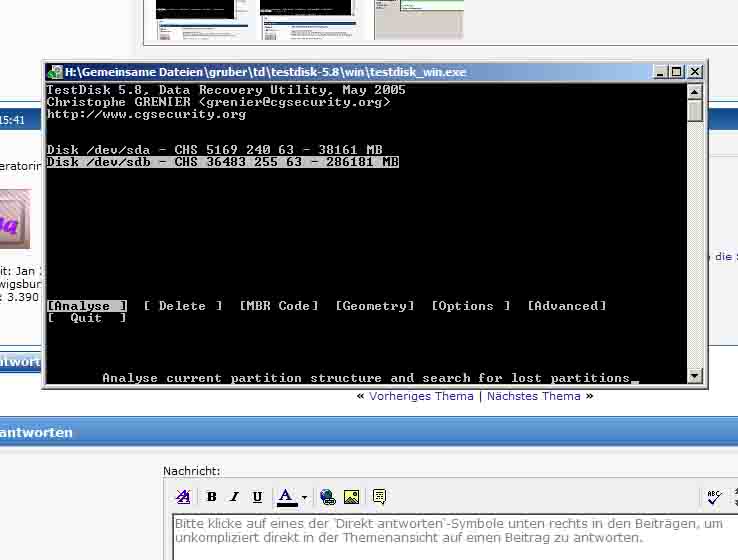Close the testdisk_win.exe console window
The height and width of the screenshot is (560, 738).
coord(695,72)
